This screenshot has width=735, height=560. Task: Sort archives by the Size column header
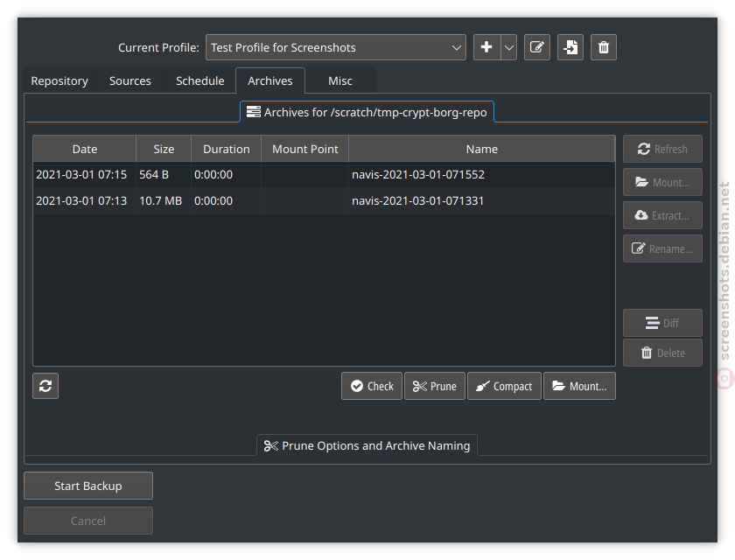click(x=164, y=149)
